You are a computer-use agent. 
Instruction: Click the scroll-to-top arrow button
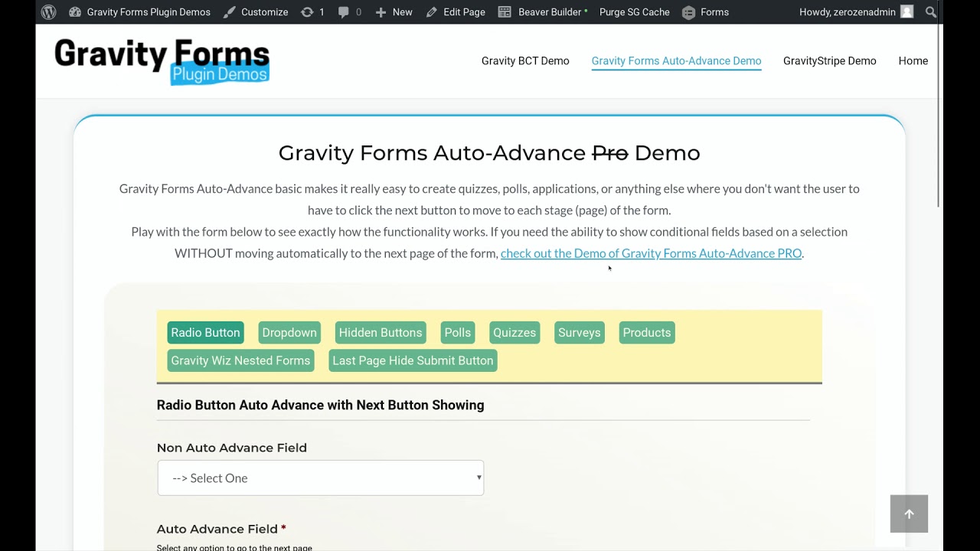point(909,514)
